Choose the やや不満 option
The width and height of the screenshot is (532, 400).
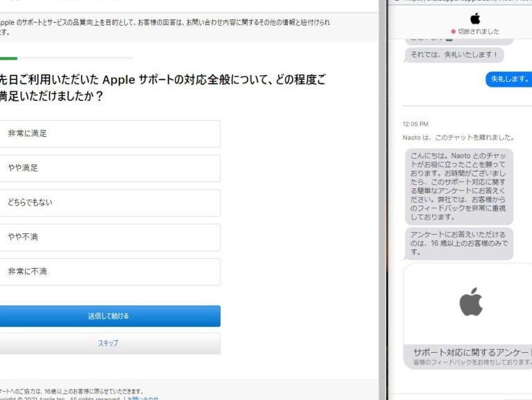click(x=110, y=237)
